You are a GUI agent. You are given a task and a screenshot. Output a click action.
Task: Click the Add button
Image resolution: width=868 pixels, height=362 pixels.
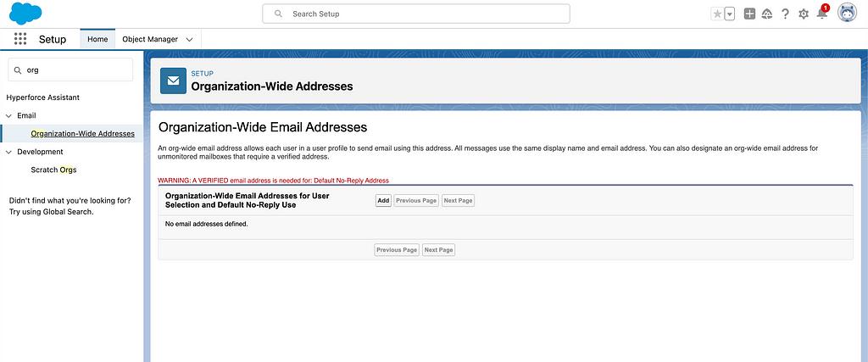click(x=383, y=201)
